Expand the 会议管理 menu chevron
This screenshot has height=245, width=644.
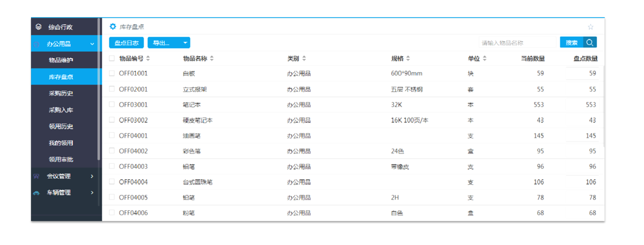point(92,176)
